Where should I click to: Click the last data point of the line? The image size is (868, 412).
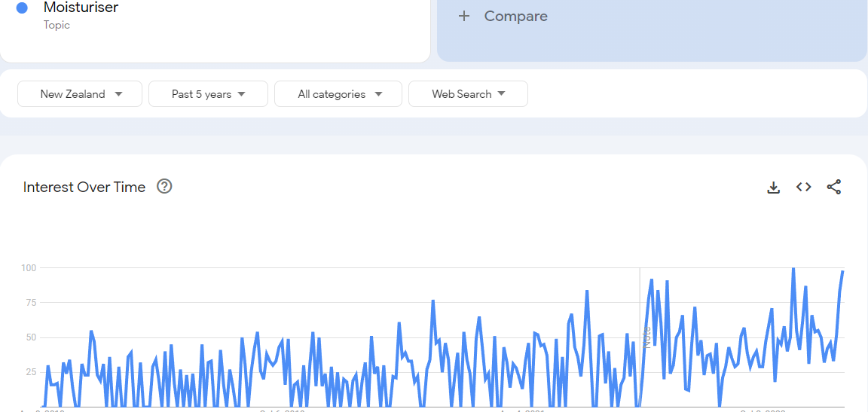click(x=842, y=272)
